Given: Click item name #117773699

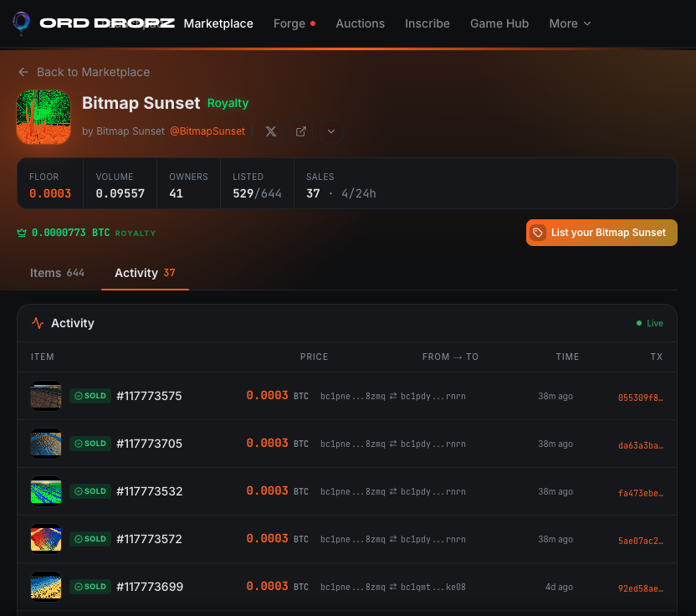Looking at the screenshot, I should [150, 587].
